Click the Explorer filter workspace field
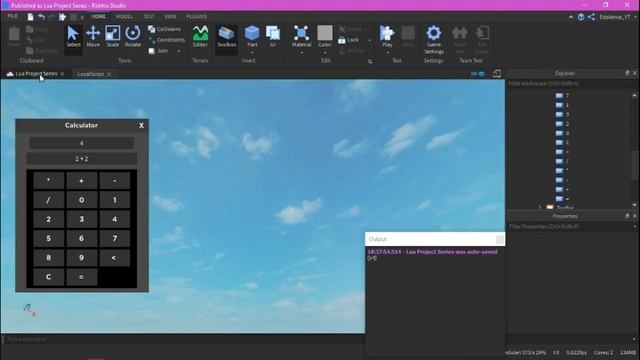The image size is (640, 360). coord(569,83)
